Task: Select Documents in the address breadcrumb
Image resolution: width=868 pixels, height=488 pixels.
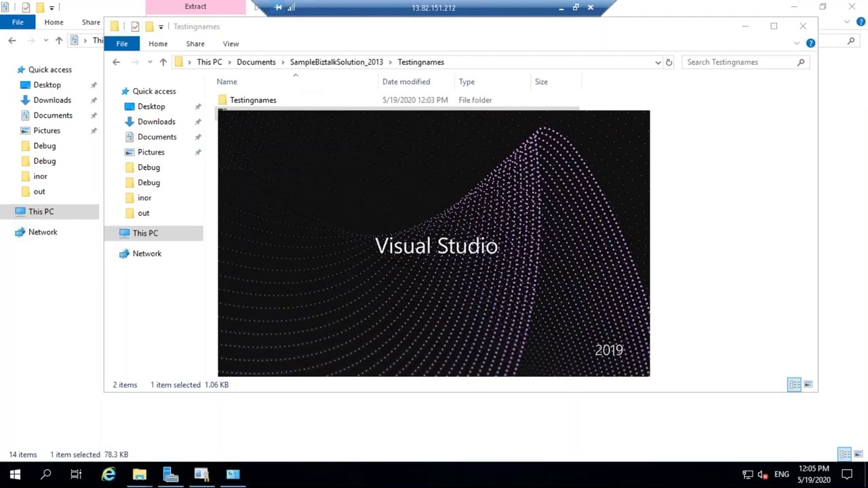Action: (256, 62)
